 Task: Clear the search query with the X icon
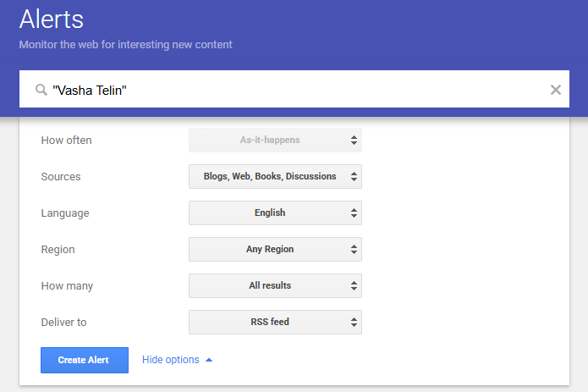click(x=556, y=90)
